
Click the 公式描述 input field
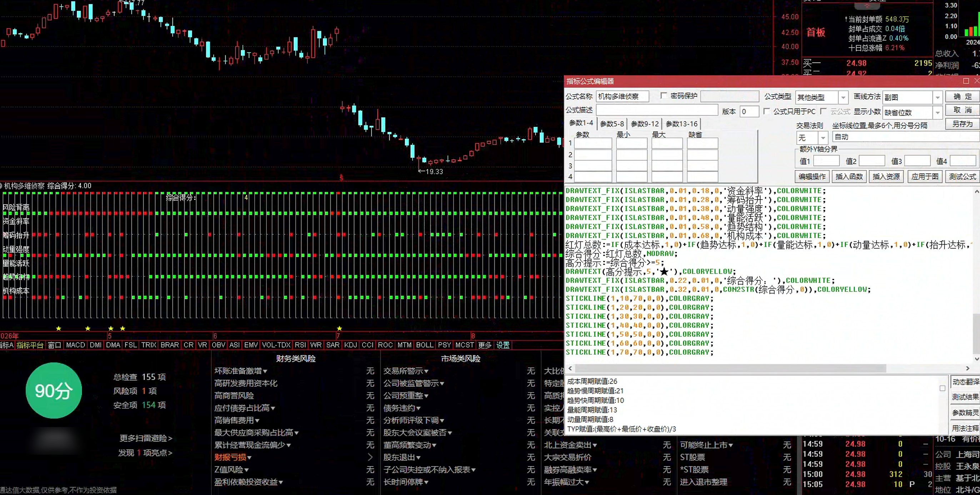(657, 110)
